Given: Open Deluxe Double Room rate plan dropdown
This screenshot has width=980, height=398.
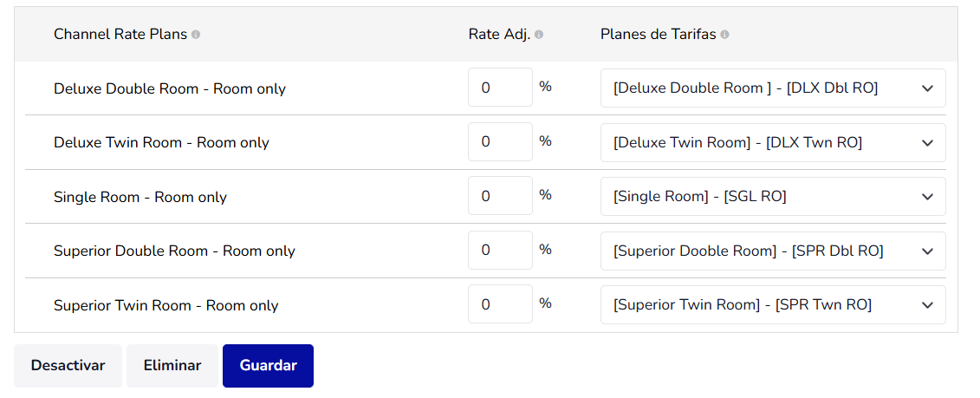Looking at the screenshot, I should point(772,88).
